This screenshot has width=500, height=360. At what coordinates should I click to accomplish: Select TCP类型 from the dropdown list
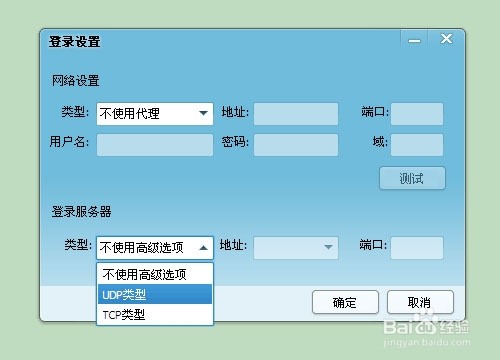point(155,314)
